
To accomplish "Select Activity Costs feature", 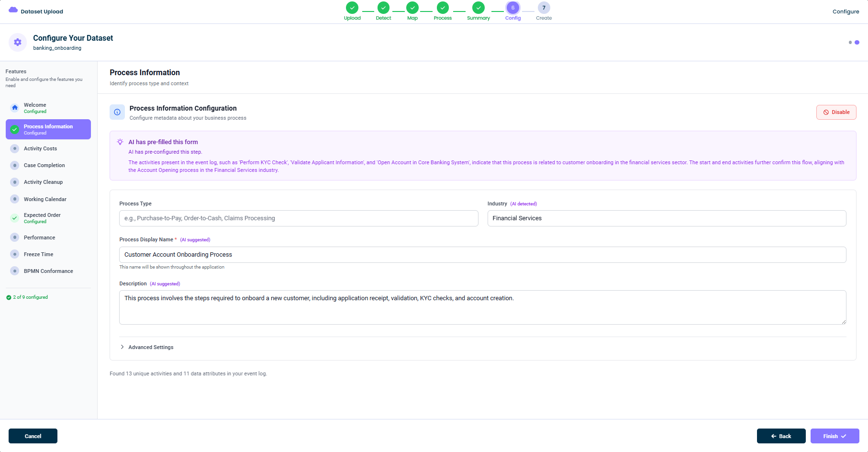I will (48, 148).
